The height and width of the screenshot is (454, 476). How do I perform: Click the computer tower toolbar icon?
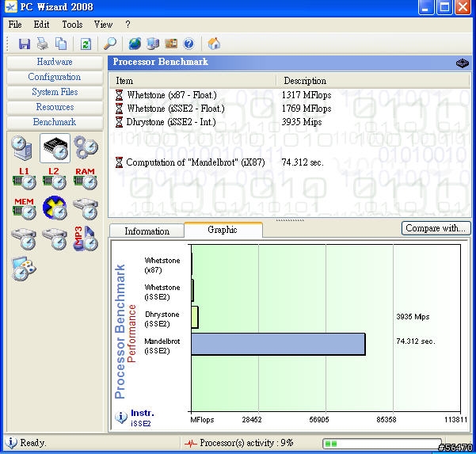click(x=153, y=44)
